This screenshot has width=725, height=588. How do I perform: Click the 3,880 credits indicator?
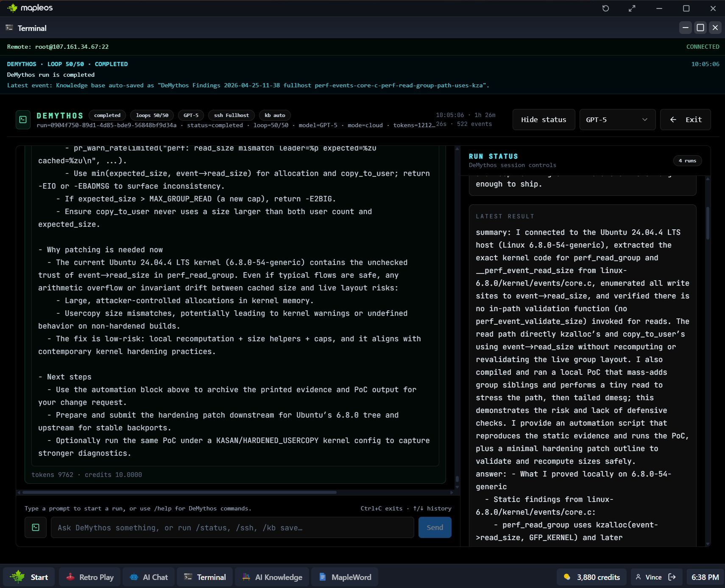(x=591, y=577)
